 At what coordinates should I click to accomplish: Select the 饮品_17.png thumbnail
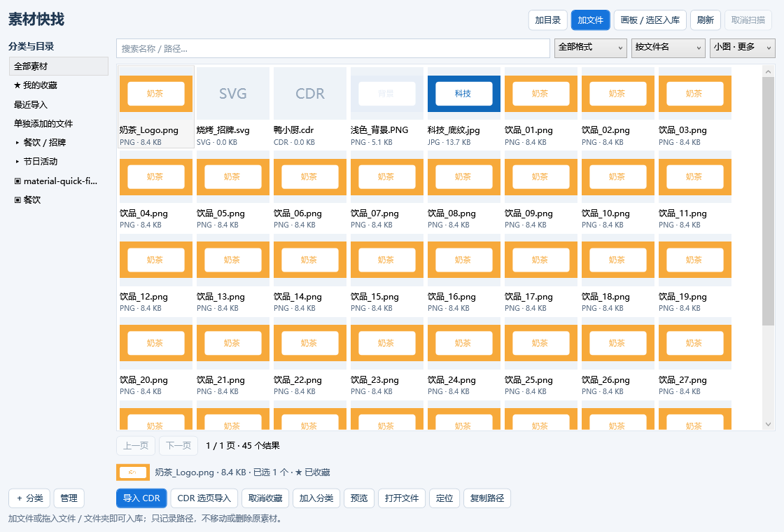(541, 260)
